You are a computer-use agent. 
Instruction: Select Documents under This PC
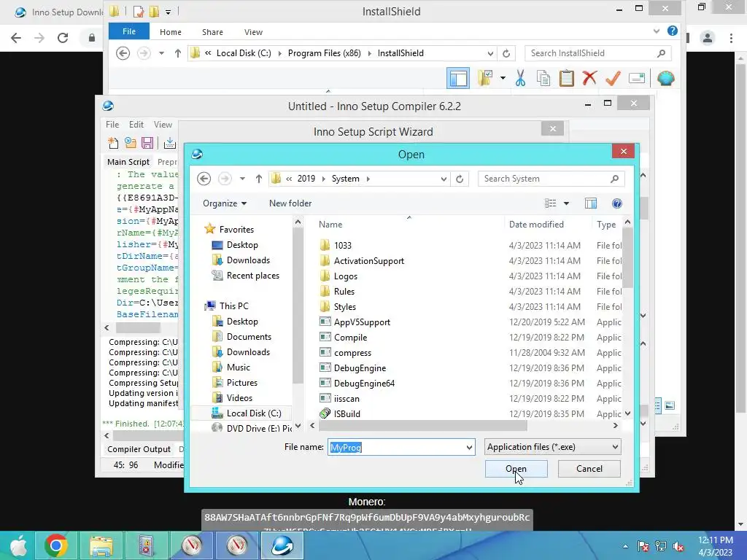(249, 337)
